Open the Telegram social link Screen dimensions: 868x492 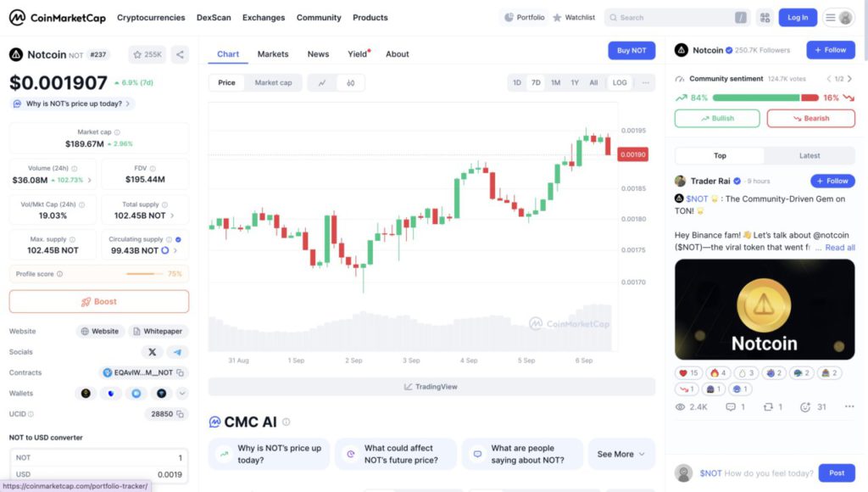tap(177, 352)
